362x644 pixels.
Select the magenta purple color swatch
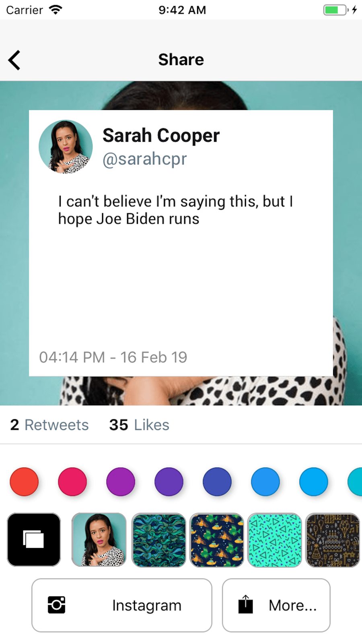pyautogui.click(x=121, y=481)
